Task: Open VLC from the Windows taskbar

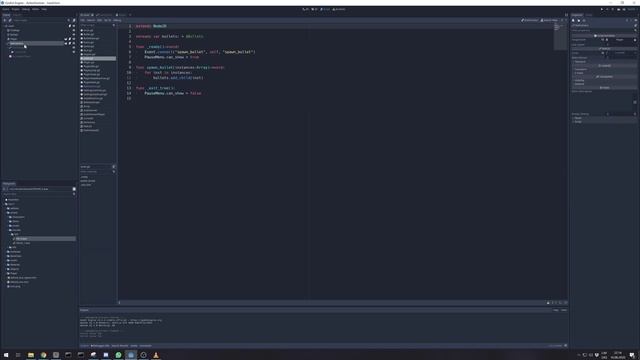Action: pos(156,355)
